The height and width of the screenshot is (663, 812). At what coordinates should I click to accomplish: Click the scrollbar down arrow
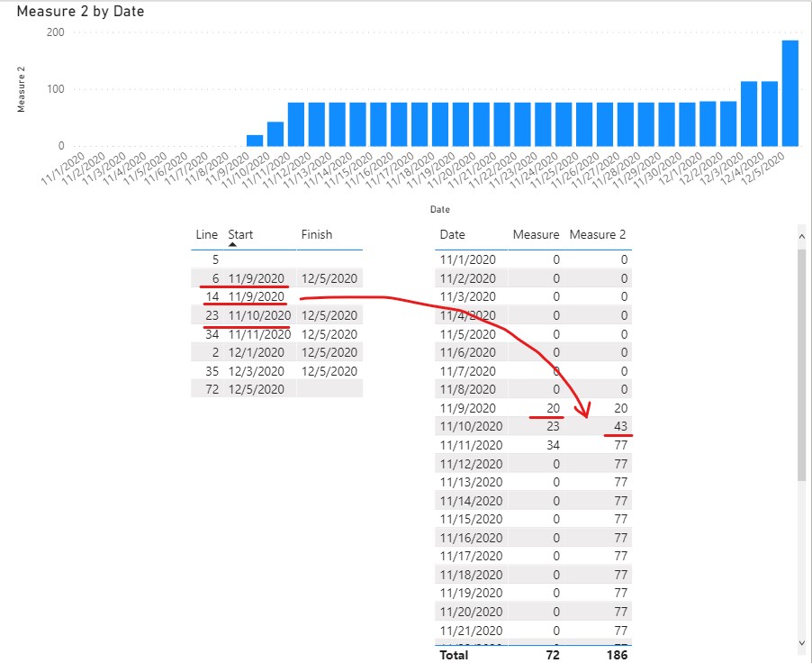(x=802, y=643)
